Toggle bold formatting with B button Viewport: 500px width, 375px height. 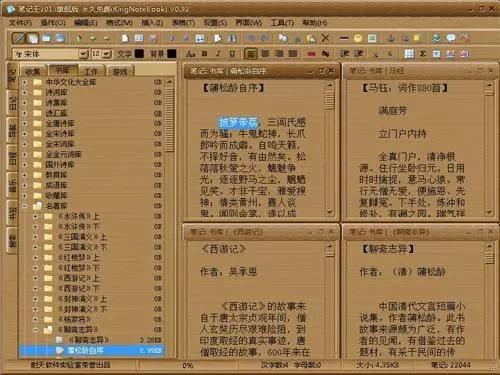pos(205,54)
